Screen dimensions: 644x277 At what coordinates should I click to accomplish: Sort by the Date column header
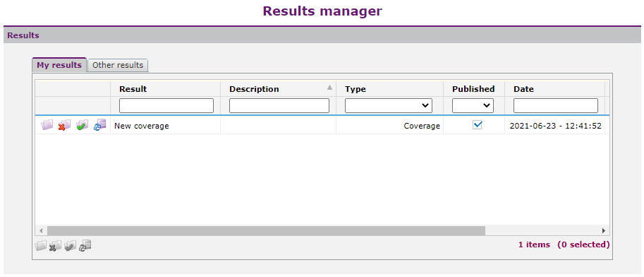(523, 89)
